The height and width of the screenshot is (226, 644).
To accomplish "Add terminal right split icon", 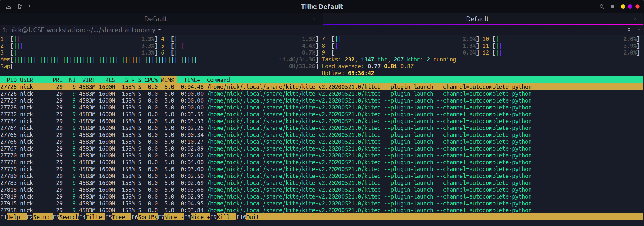I will (20, 7).
